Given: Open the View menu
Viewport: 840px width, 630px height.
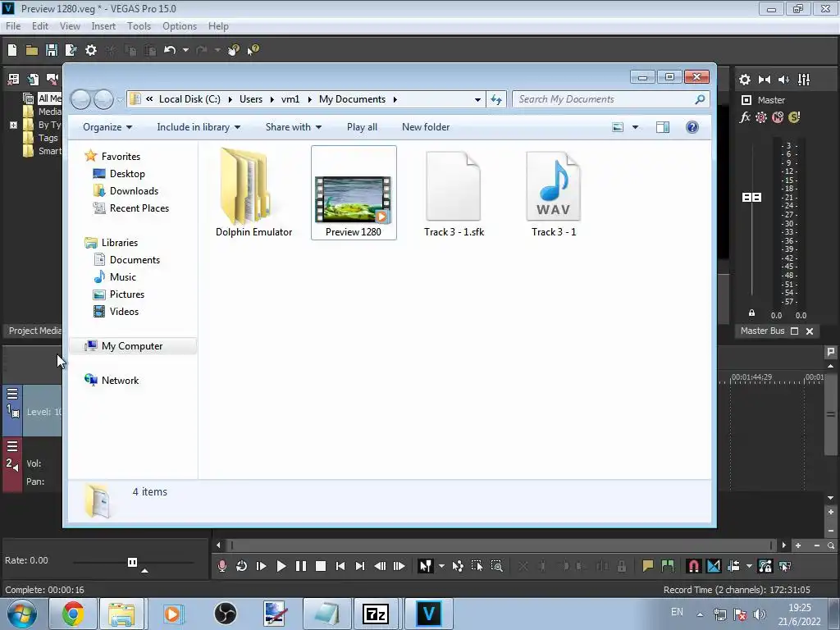Looking at the screenshot, I should click(70, 26).
